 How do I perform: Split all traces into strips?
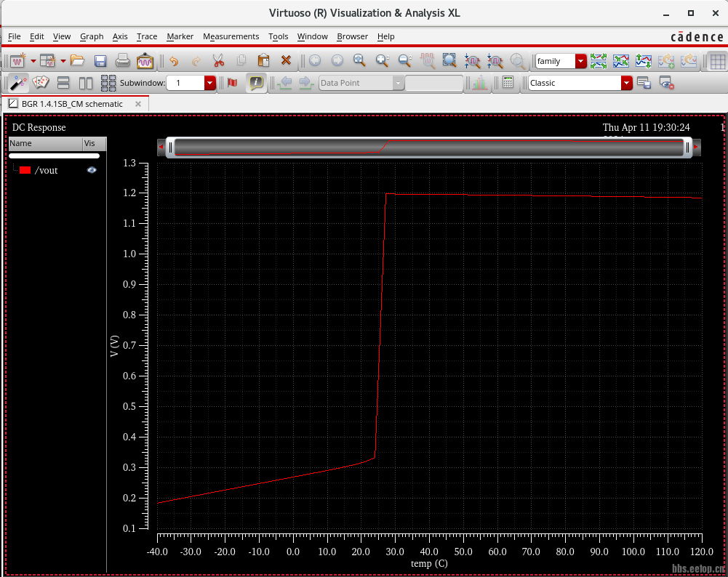tap(599, 61)
